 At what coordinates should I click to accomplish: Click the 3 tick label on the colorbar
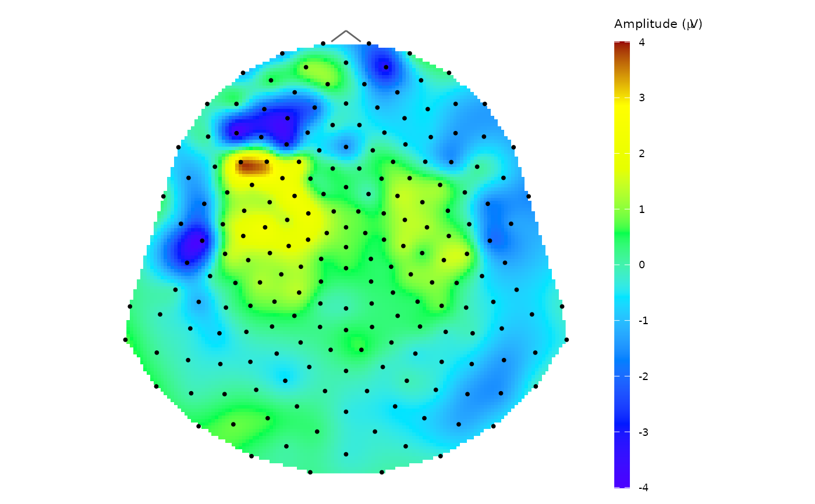(x=641, y=98)
